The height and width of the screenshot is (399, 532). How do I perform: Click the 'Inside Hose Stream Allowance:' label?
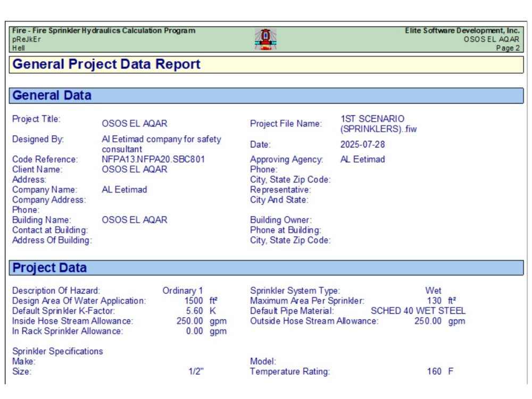73,321
